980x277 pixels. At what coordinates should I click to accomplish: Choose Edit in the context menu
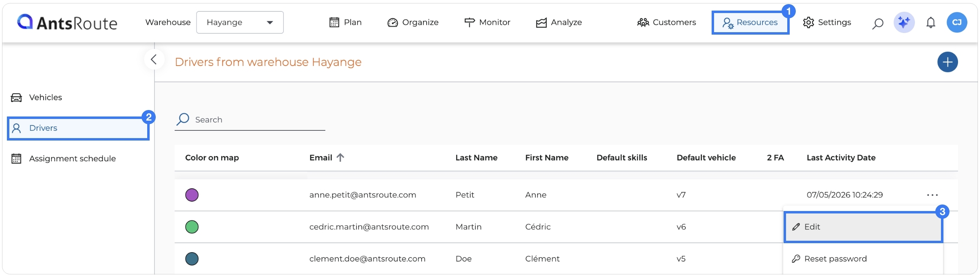863,227
